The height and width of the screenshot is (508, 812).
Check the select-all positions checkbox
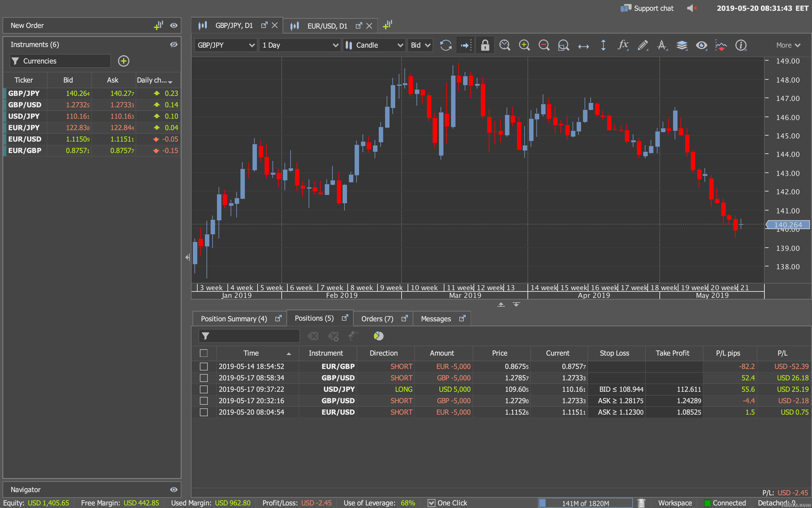[203, 353]
